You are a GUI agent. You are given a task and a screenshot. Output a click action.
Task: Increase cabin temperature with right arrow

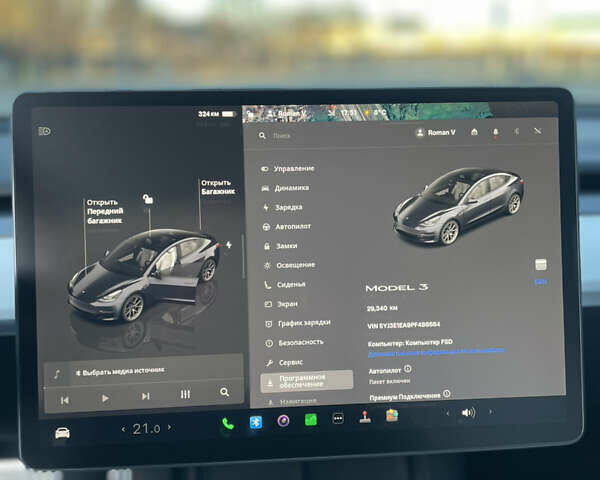tap(170, 427)
